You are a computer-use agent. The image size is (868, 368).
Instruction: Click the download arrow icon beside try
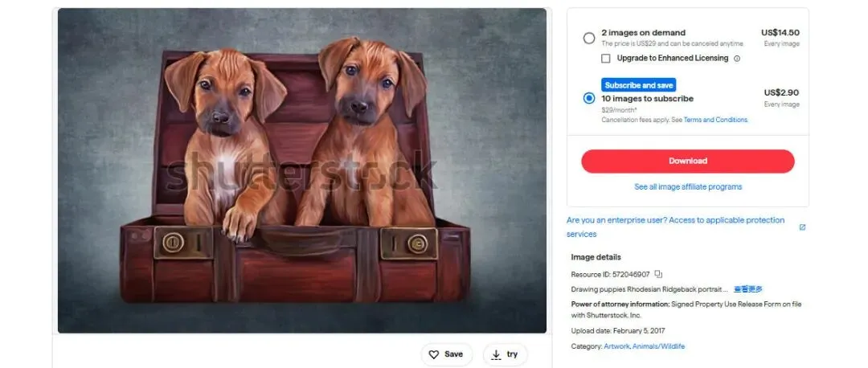point(496,354)
